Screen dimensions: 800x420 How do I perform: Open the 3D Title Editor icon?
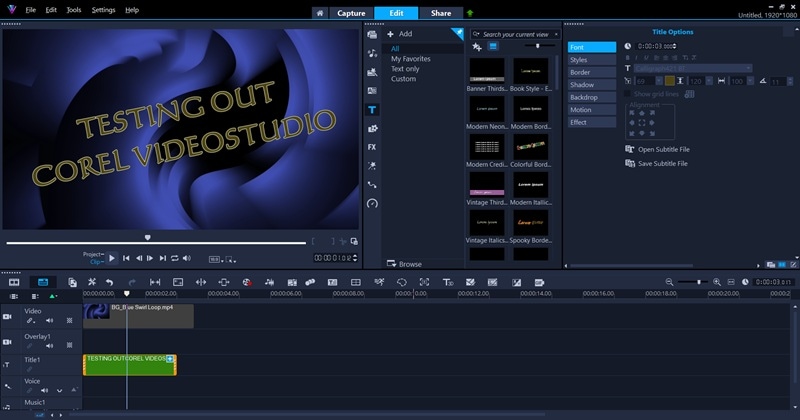[448, 282]
